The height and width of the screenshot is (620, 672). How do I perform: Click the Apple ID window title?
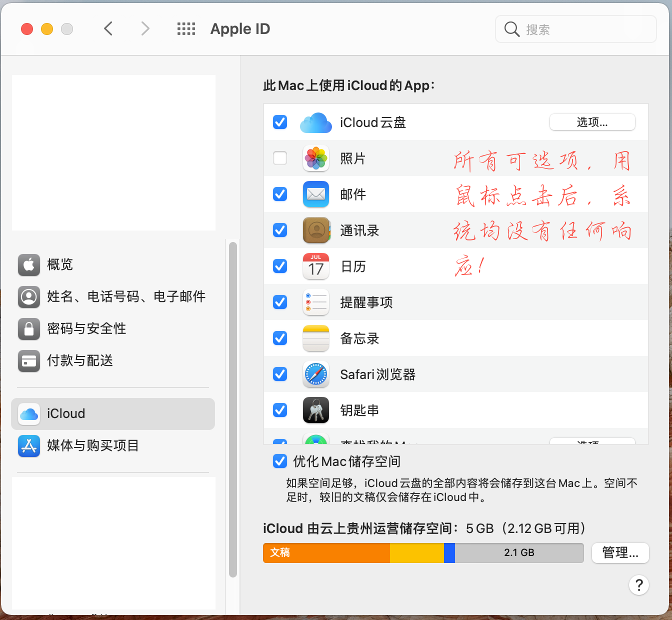pos(240,29)
